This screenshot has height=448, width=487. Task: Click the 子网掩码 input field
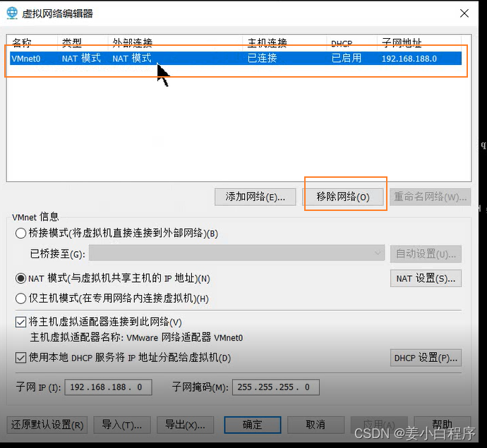(276, 387)
